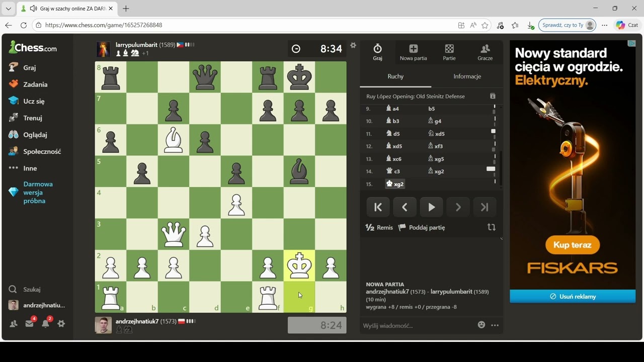Open Copilot Czat button
The height and width of the screenshot is (362, 644).
627,25
